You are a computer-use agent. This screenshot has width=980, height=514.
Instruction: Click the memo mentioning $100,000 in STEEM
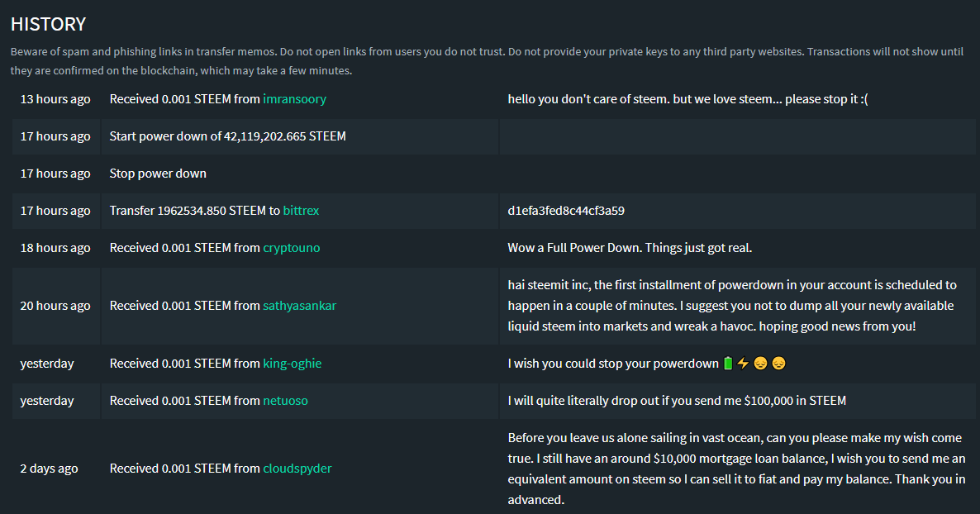pyautogui.click(x=677, y=401)
